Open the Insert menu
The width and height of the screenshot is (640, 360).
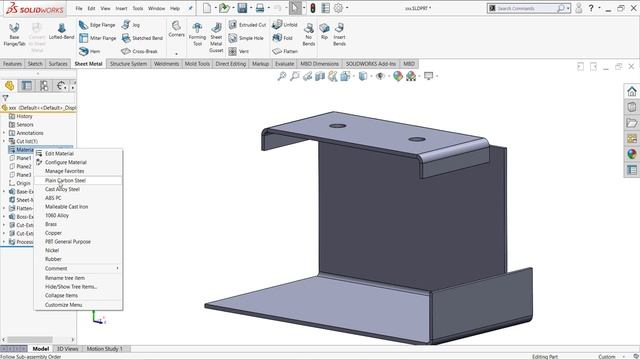121,8
